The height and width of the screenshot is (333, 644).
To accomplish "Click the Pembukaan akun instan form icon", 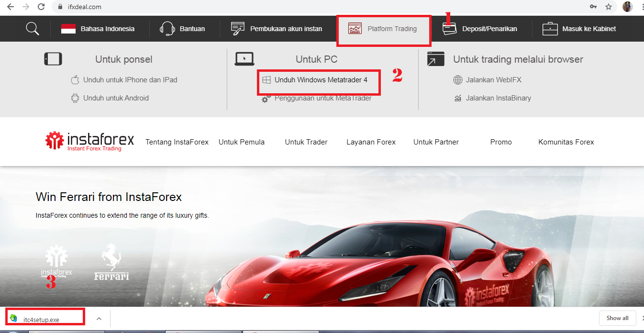I will coord(238,29).
